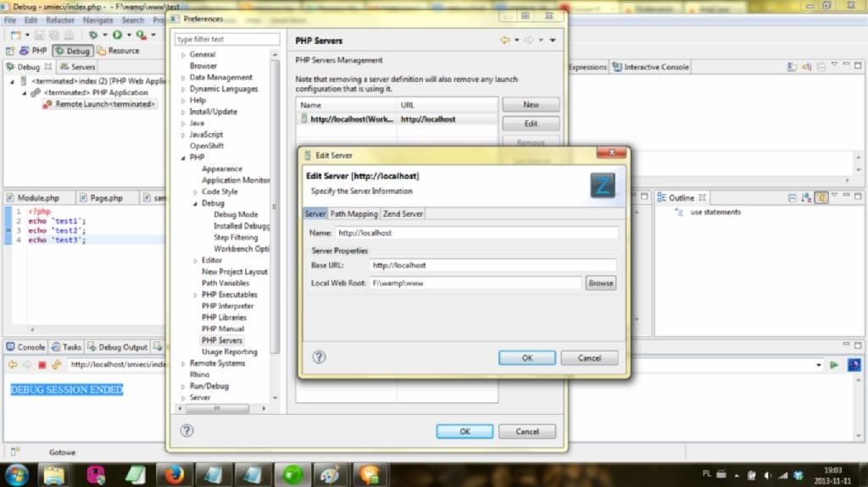Click the New wizard toolbar icon
This screenshot has width=868, height=487.
click(15, 35)
